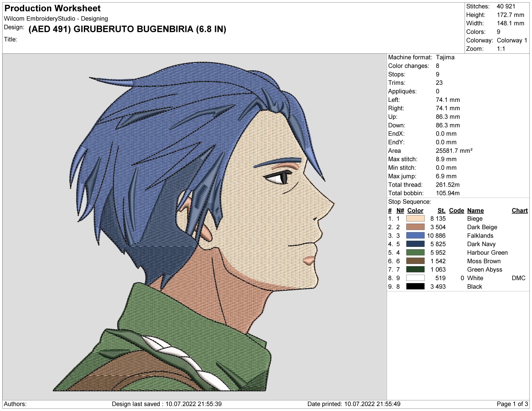The height and width of the screenshot is (411, 532).
Task: Click the Color column header
Action: [x=415, y=210]
